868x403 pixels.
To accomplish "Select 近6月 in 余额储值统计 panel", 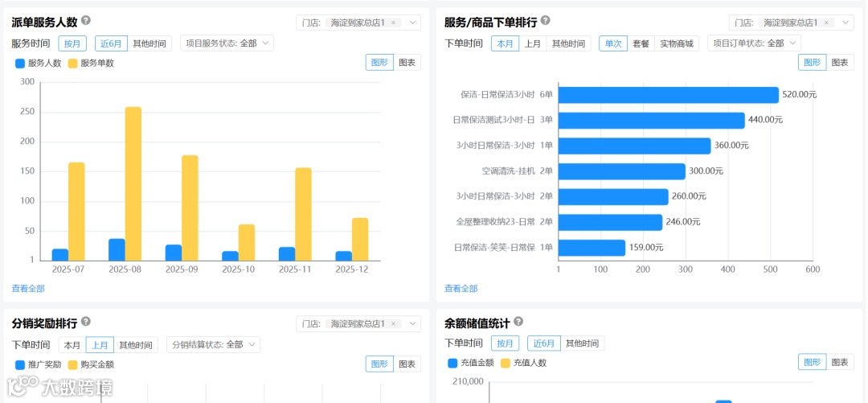I will (544, 343).
